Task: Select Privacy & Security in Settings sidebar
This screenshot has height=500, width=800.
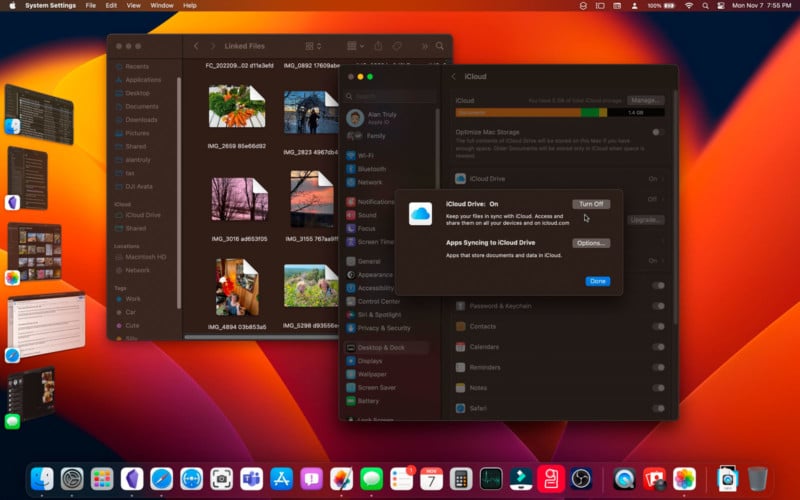Action: 386,328
